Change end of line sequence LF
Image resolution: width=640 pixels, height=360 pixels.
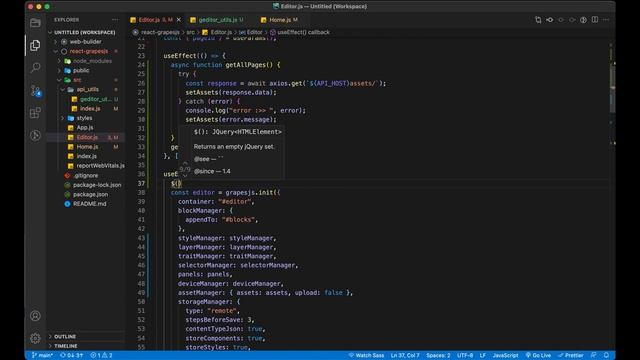pyautogui.click(x=482, y=355)
